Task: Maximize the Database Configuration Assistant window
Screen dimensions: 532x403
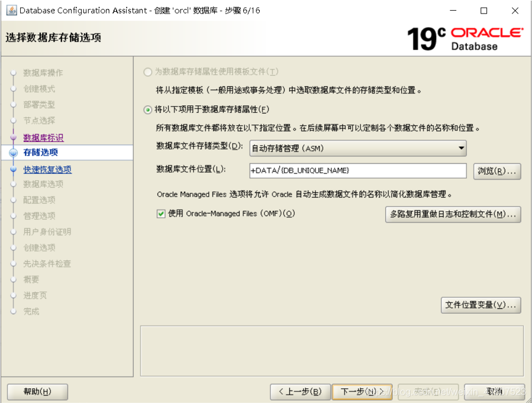Action: pos(484,11)
